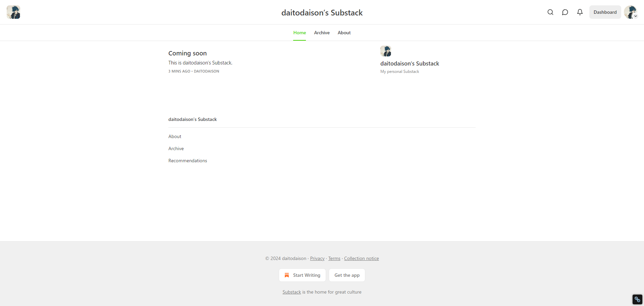Switch to the Archive tab

click(x=322, y=33)
